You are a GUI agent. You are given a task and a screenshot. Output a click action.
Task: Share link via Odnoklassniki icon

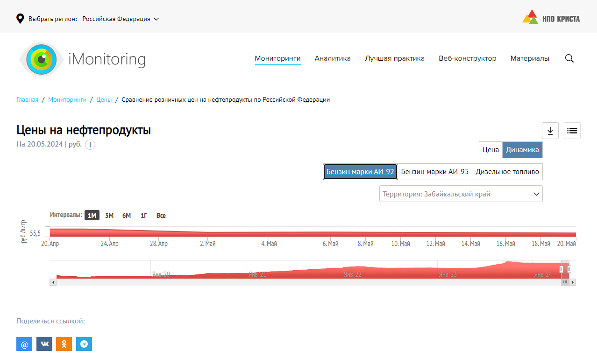click(x=64, y=344)
